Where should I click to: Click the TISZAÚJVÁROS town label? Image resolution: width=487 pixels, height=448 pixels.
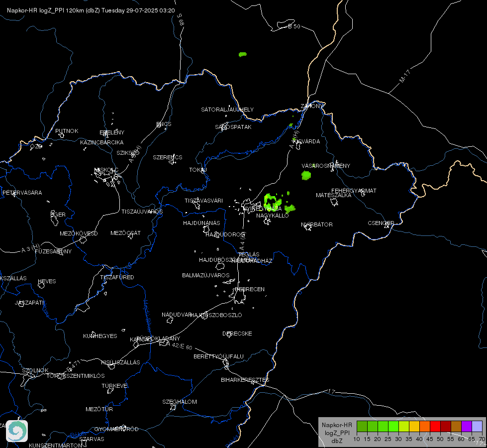point(142,212)
